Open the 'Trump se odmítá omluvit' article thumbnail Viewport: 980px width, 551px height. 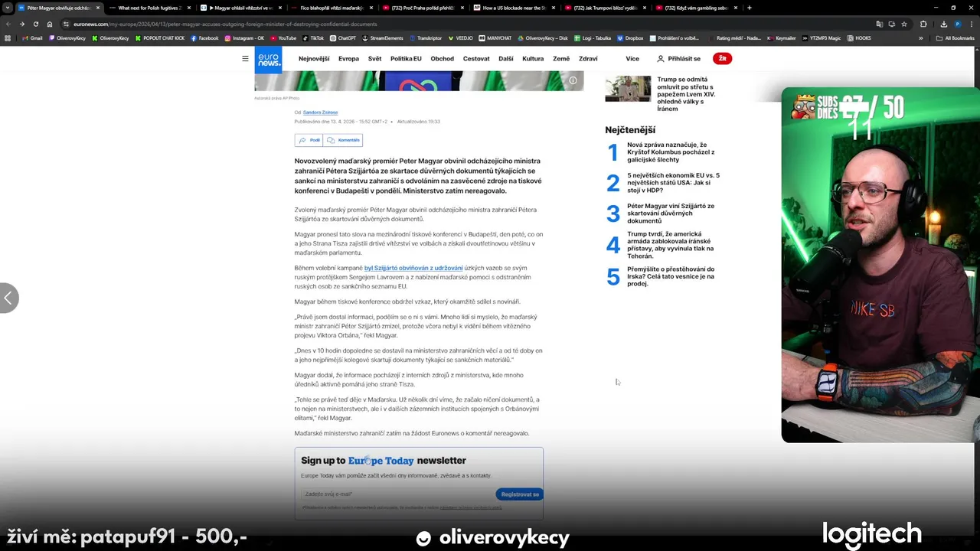click(x=628, y=88)
